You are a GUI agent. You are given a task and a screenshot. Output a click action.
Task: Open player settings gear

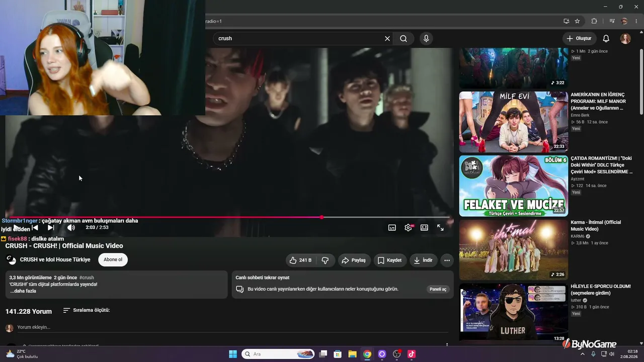point(408,228)
